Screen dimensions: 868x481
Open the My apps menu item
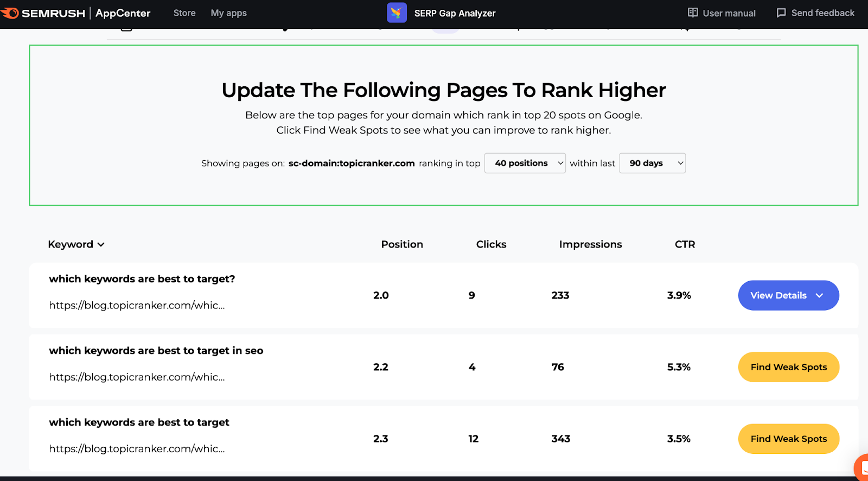228,13
